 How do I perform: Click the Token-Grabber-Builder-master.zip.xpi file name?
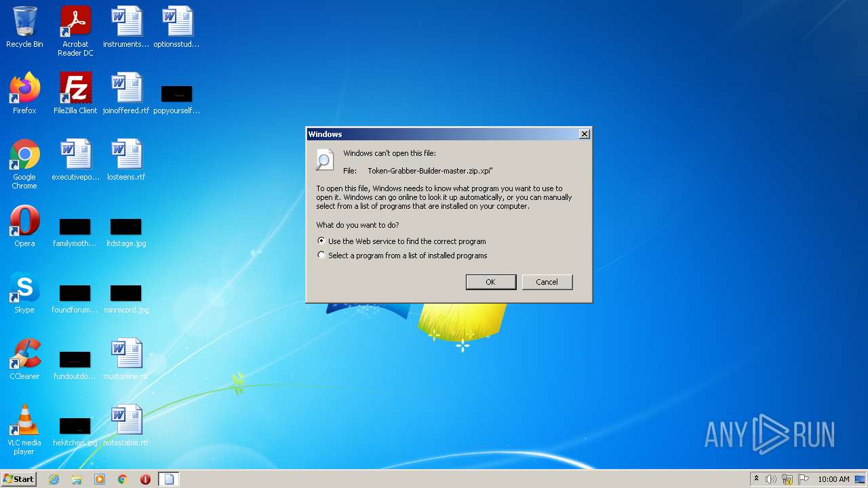point(430,171)
